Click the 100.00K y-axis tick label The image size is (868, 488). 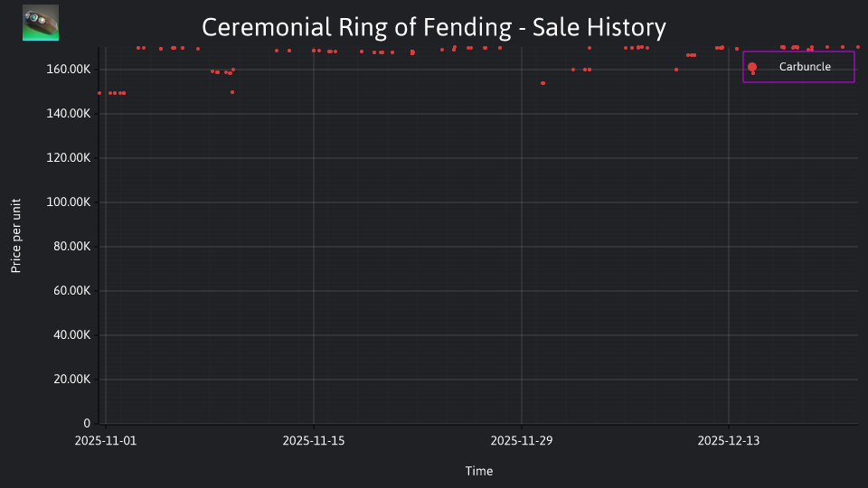tap(68, 202)
